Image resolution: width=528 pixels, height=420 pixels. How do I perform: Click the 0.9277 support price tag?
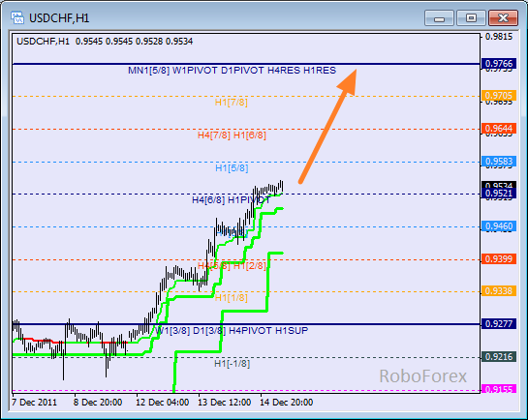(x=499, y=324)
